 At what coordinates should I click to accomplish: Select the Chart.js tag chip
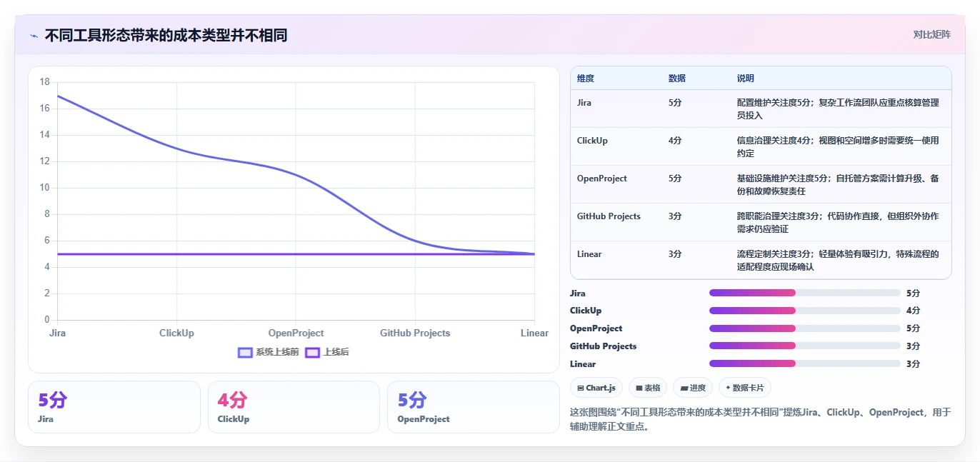596,388
